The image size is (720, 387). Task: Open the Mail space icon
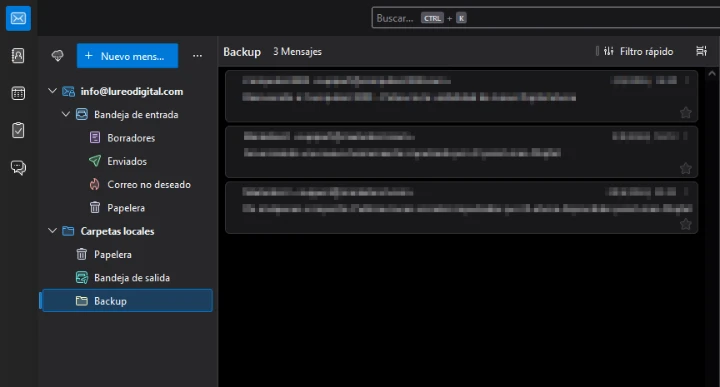[18, 18]
